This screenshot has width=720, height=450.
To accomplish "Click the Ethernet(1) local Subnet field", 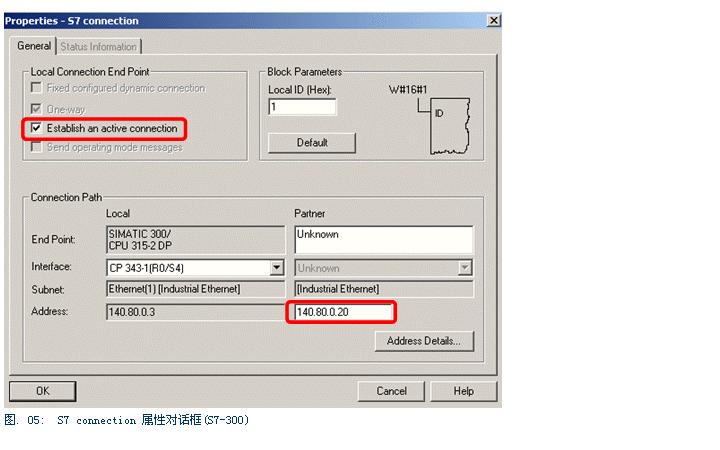I will point(196,289).
